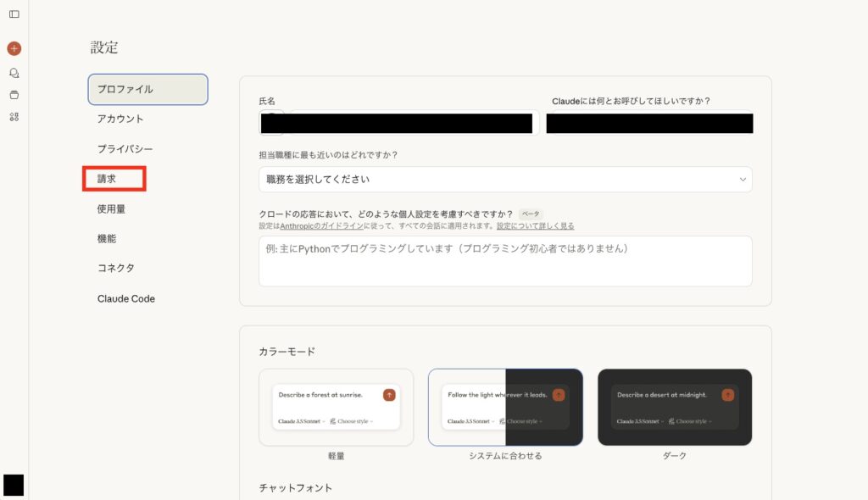Select システムに合わせる color mode option

coord(505,408)
